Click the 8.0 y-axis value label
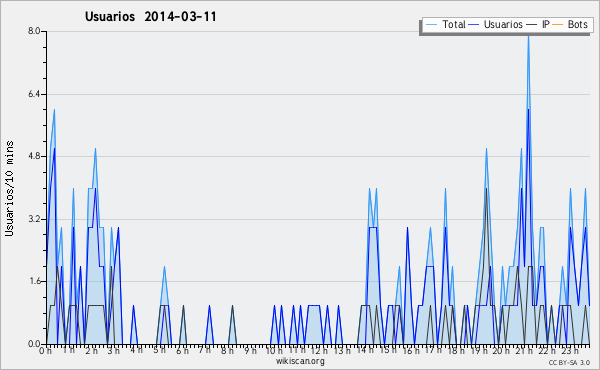 34,31
